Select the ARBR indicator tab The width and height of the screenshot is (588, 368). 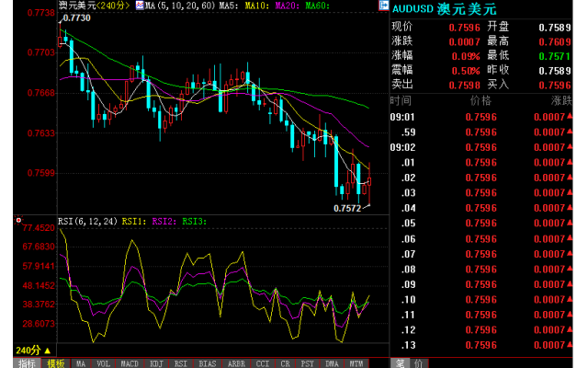(236, 363)
